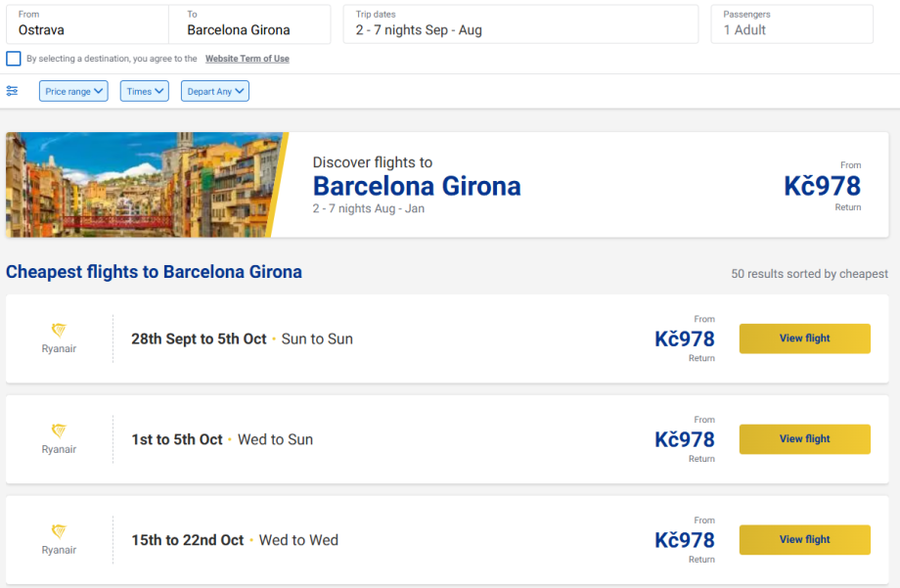This screenshot has width=900, height=588.
Task: Tick the Website Term of Use checkbox
Action: click(x=14, y=59)
